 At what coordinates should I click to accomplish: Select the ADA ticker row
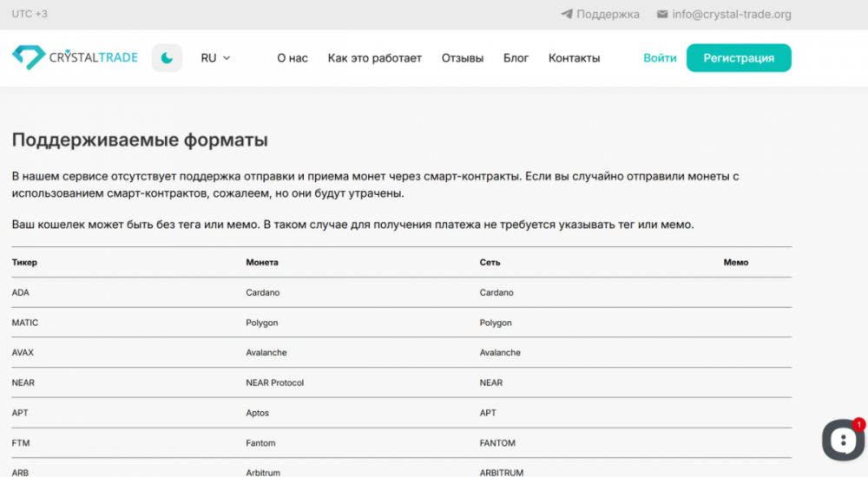click(x=21, y=292)
